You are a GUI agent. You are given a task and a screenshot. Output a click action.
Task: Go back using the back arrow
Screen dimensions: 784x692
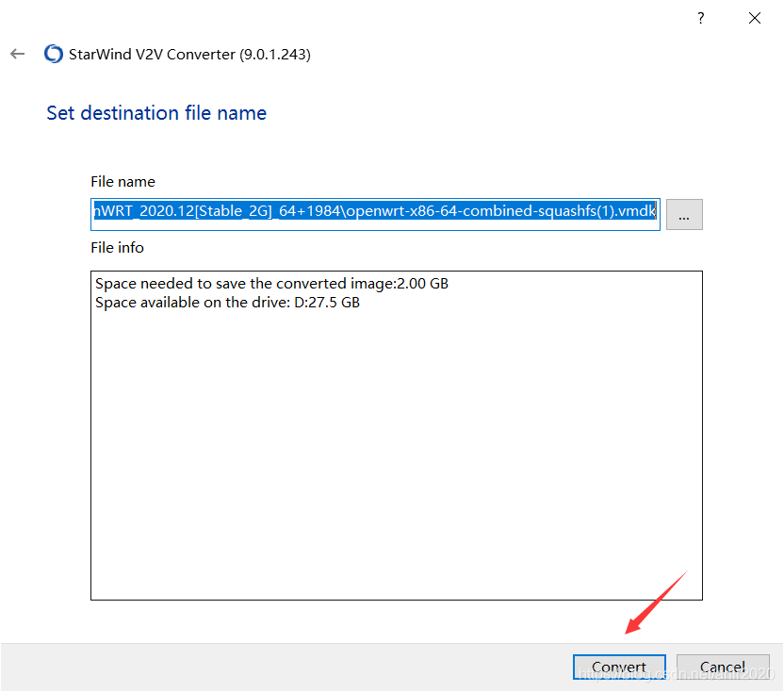[x=18, y=54]
